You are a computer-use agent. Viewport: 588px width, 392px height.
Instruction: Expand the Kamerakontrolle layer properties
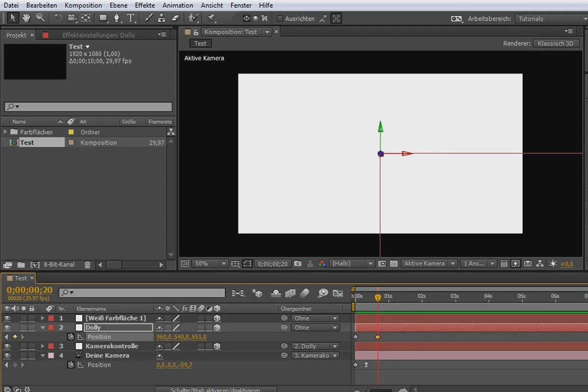[43, 346]
